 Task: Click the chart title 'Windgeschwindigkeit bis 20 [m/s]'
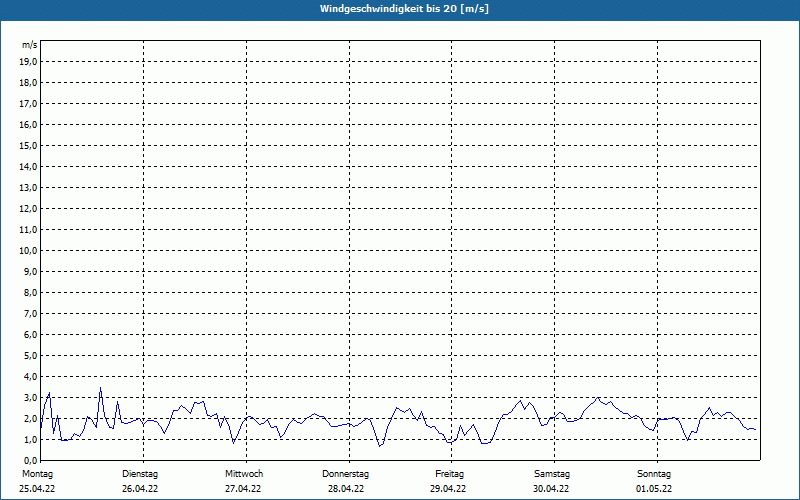[404, 9]
